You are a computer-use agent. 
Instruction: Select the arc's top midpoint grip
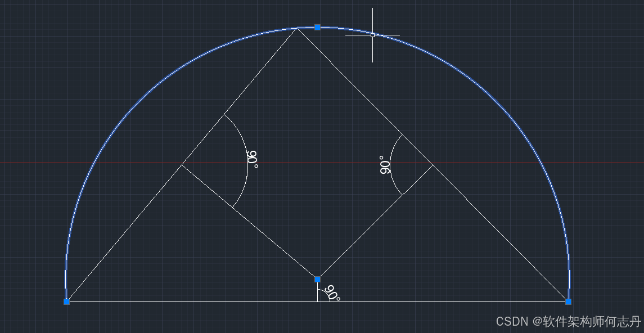pos(317,27)
